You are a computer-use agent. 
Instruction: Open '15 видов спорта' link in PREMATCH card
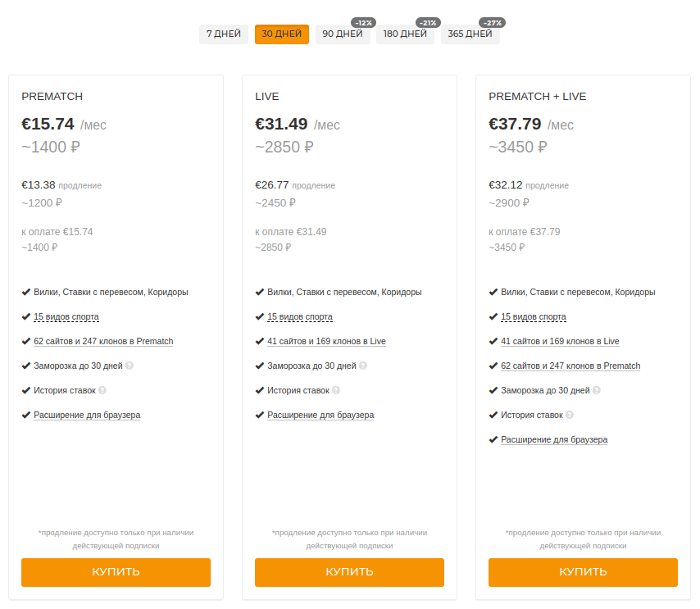click(x=66, y=316)
